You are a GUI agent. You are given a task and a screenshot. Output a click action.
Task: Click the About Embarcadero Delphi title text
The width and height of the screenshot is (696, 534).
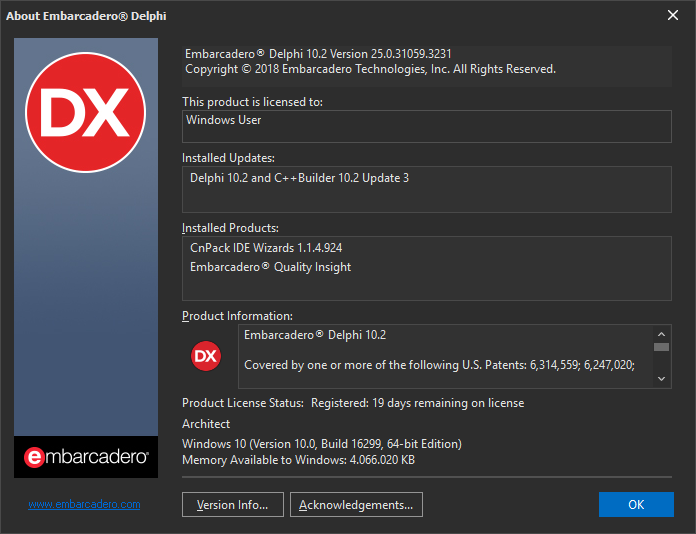pos(86,16)
